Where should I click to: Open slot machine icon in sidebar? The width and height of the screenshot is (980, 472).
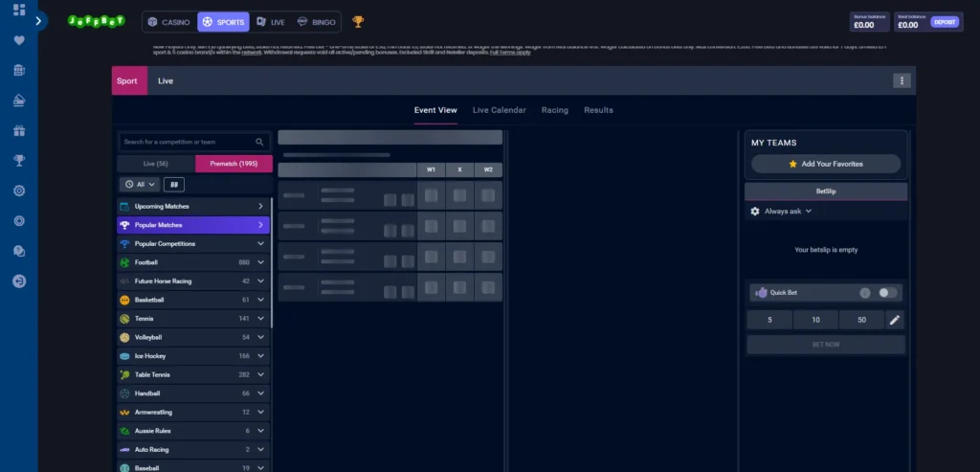[19, 70]
